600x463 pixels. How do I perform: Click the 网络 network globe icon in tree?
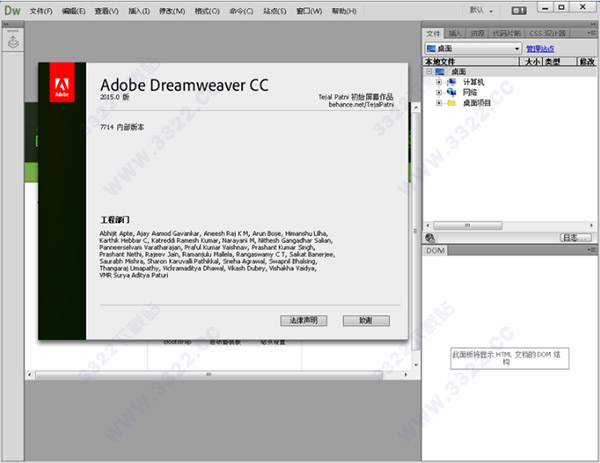[x=452, y=92]
